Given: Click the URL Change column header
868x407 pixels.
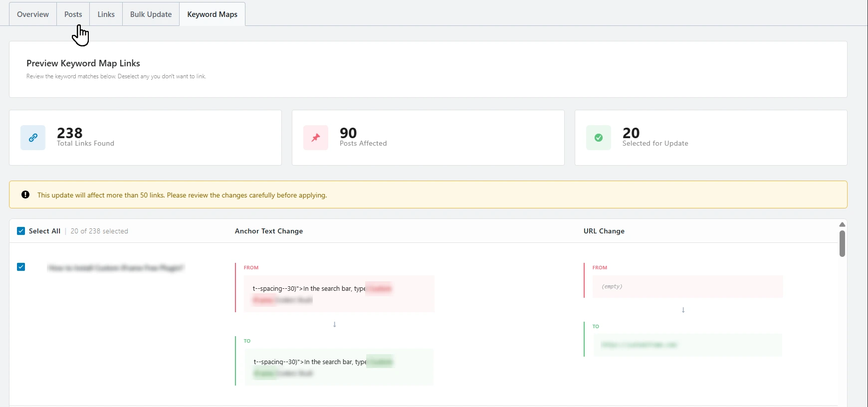Looking at the screenshot, I should click(x=604, y=231).
